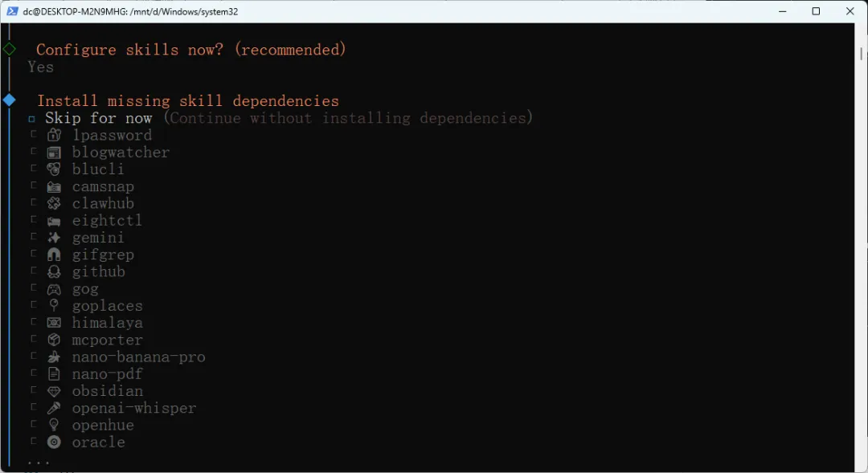Click the gemini sparkle icon
Viewport: 868px width, 473px height.
[54, 238]
